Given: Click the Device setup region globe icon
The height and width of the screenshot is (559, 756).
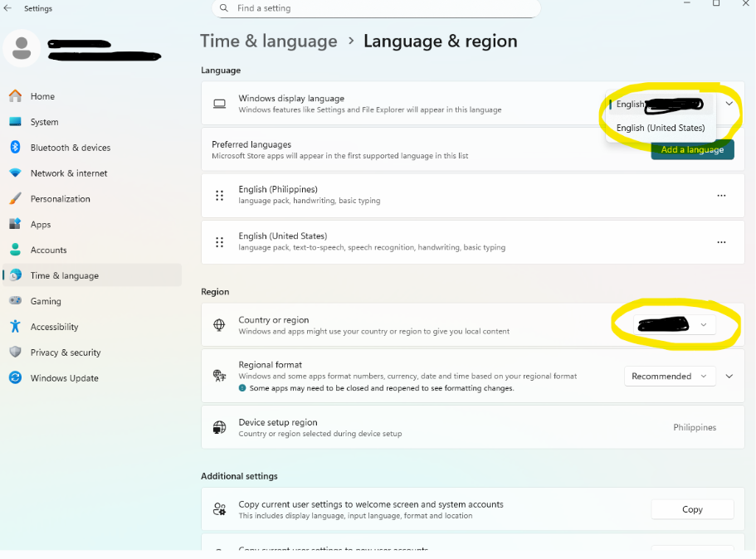Looking at the screenshot, I should [x=219, y=427].
